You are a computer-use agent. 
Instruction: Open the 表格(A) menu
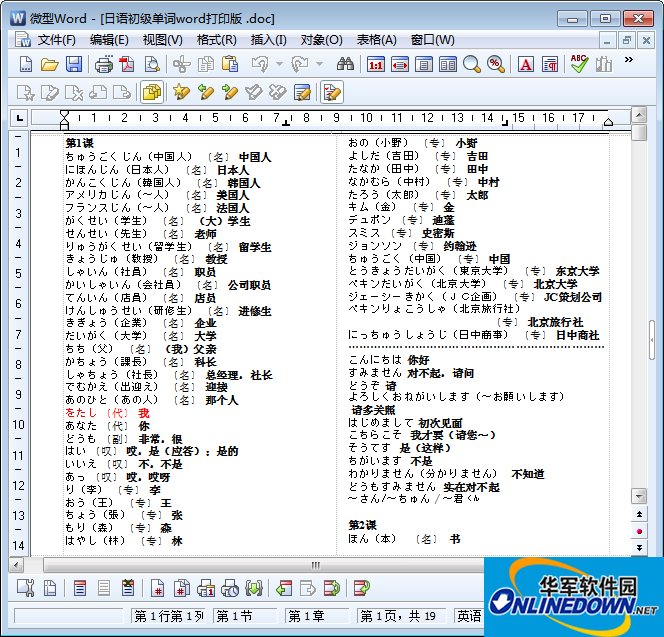pyautogui.click(x=376, y=40)
